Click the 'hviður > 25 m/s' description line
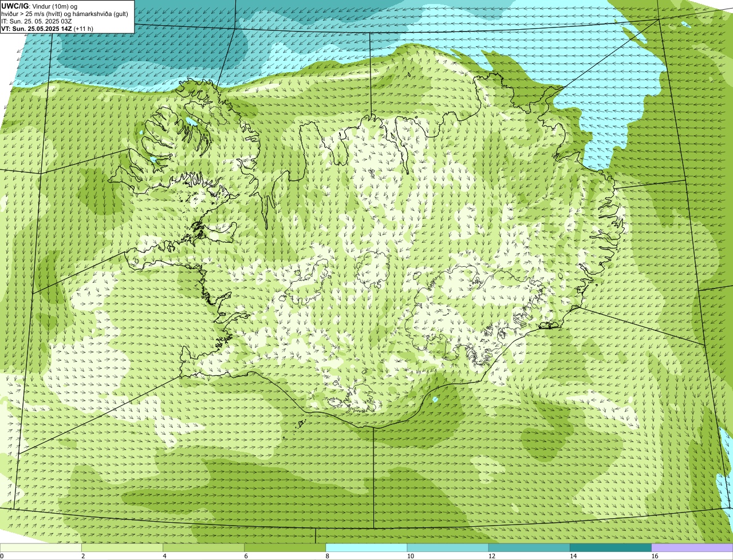 click(x=65, y=14)
